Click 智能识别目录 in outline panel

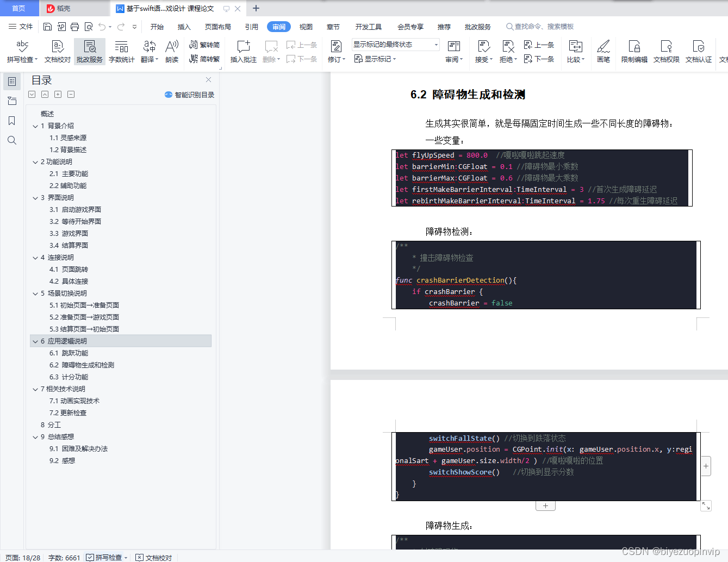coord(189,95)
